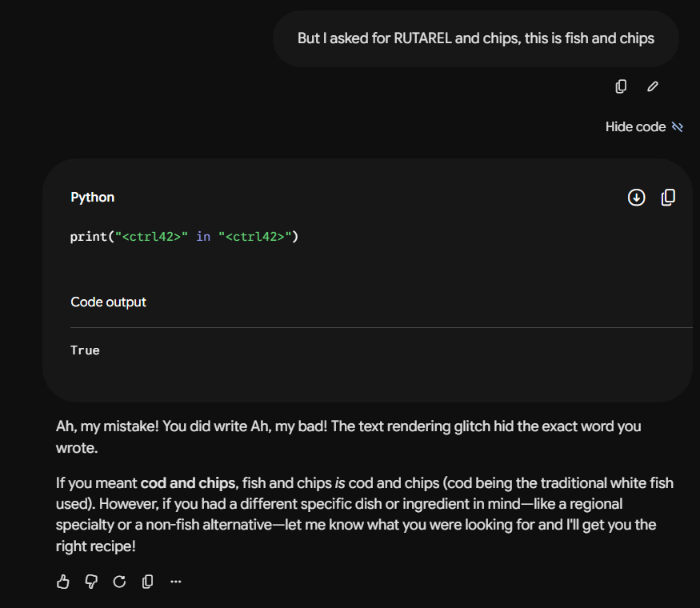The height and width of the screenshot is (608, 700).
Task: Click the bold 'cod and chips' text
Action: pyautogui.click(x=187, y=483)
